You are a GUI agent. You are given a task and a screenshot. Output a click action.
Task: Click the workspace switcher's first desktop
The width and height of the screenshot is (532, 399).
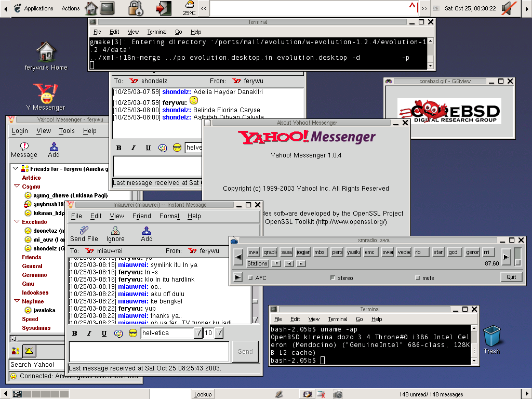[x=17, y=394]
